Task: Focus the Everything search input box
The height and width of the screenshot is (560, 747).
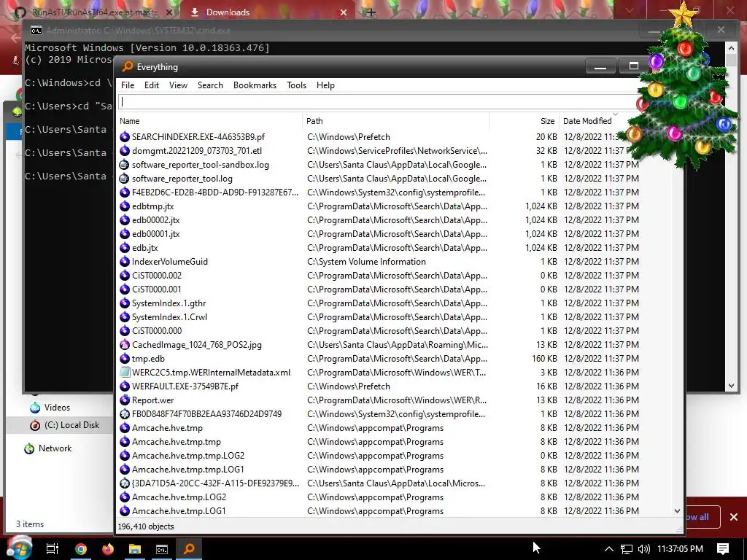Action: pos(381,101)
